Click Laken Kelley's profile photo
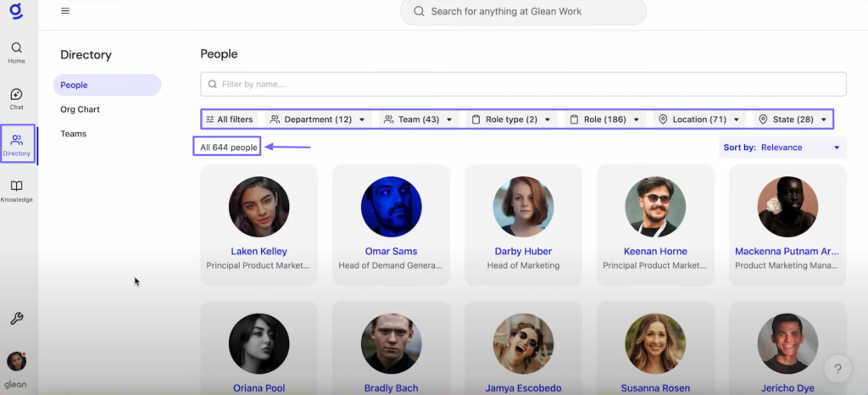The width and height of the screenshot is (868, 395). coord(259,207)
